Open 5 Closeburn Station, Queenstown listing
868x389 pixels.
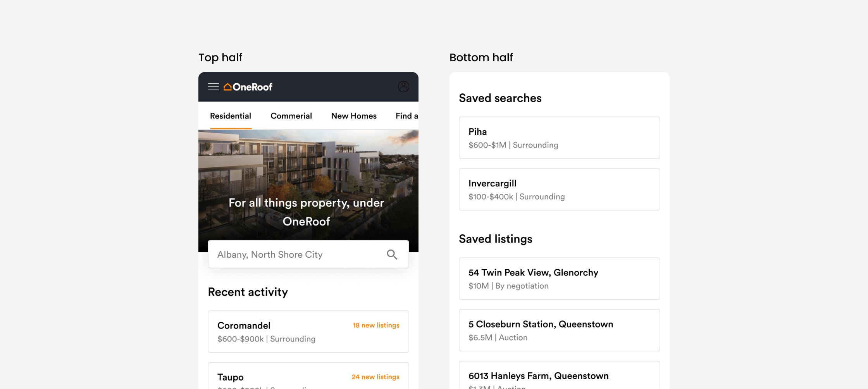point(560,330)
